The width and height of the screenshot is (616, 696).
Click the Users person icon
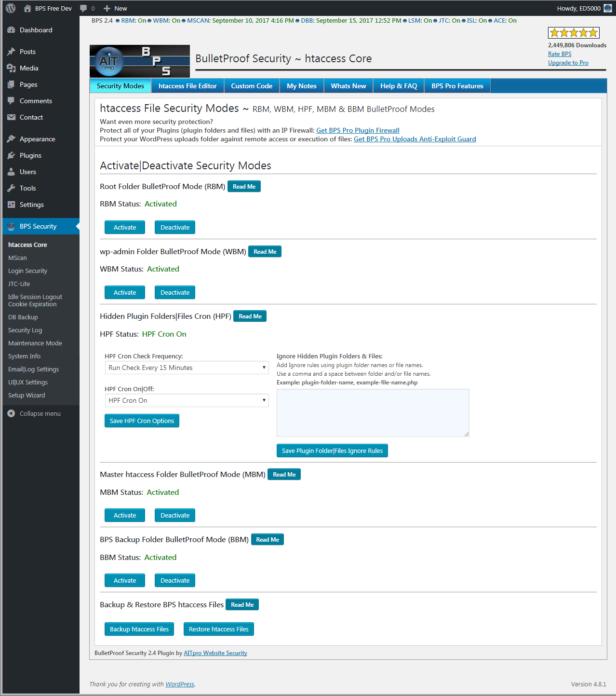[x=11, y=172]
